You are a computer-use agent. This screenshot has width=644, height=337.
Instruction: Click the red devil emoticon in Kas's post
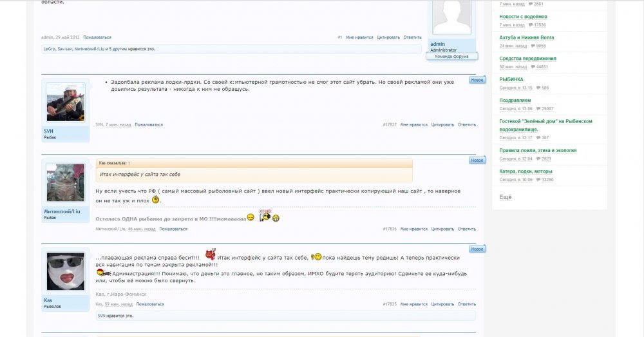211,255
